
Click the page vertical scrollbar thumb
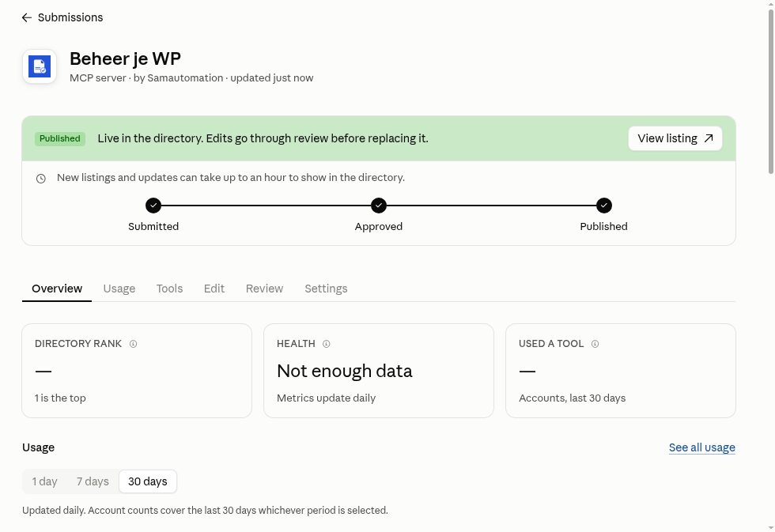771,92
